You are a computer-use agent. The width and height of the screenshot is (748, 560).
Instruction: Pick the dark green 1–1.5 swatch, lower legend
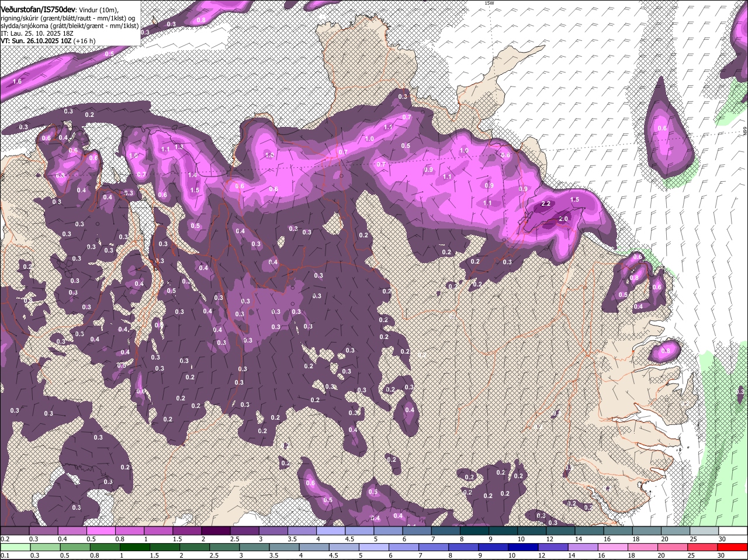(134, 547)
